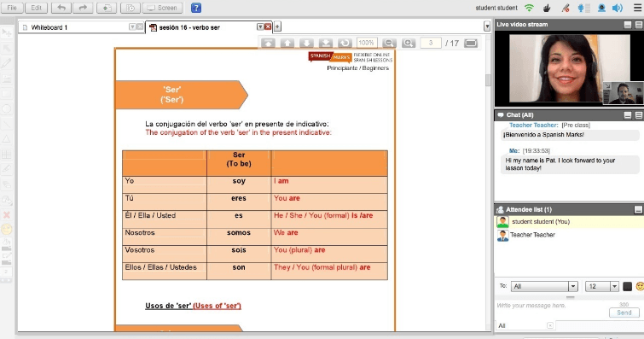Select Teacher Teacher in attendee list
Viewport: 644px width, 339px height.
tap(569, 235)
